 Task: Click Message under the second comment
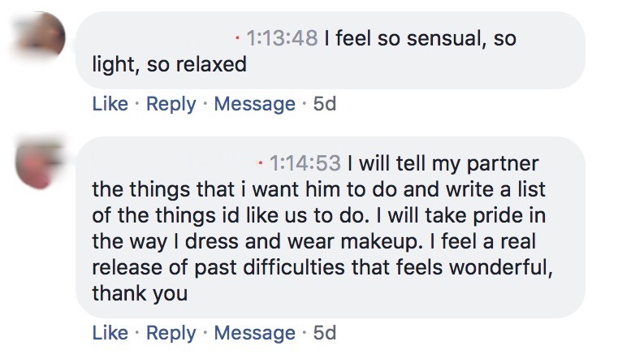pyautogui.click(x=254, y=333)
